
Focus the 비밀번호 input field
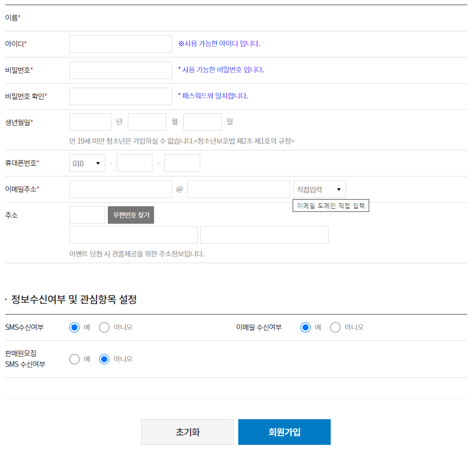pos(121,70)
